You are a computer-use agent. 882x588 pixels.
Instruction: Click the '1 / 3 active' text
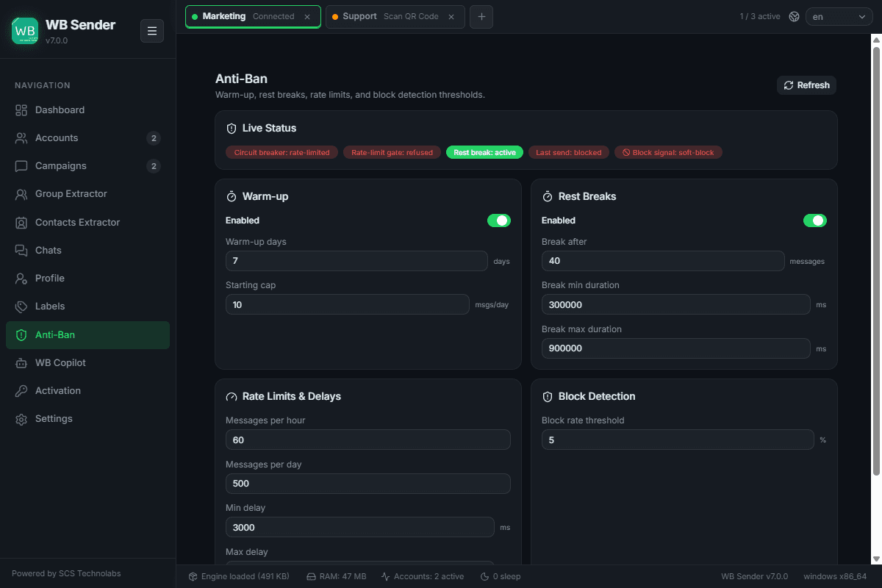pyautogui.click(x=760, y=17)
